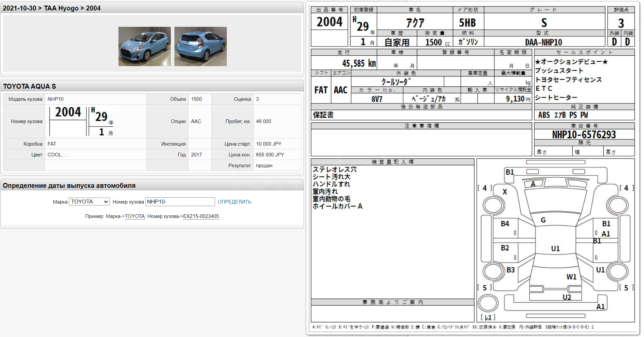The width and height of the screenshot is (644, 337).
Task: Select the mileage value 46 000
Action: pyautogui.click(x=263, y=121)
